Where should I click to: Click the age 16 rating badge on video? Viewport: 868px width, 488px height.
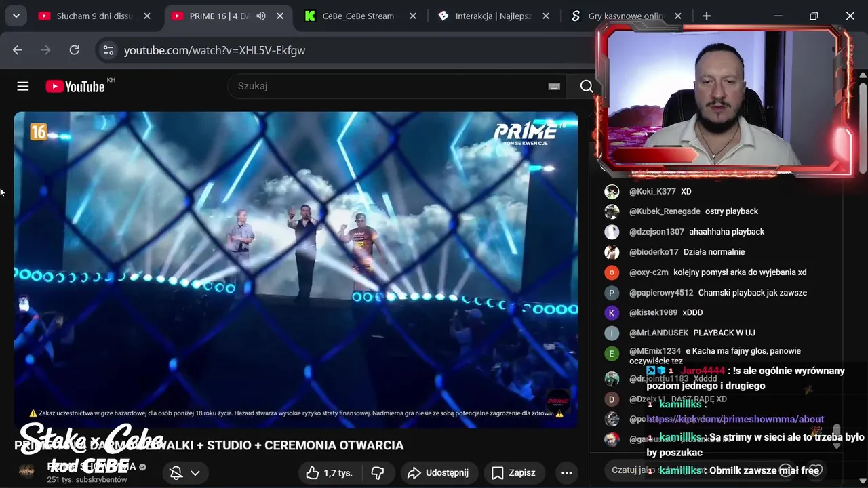point(38,131)
